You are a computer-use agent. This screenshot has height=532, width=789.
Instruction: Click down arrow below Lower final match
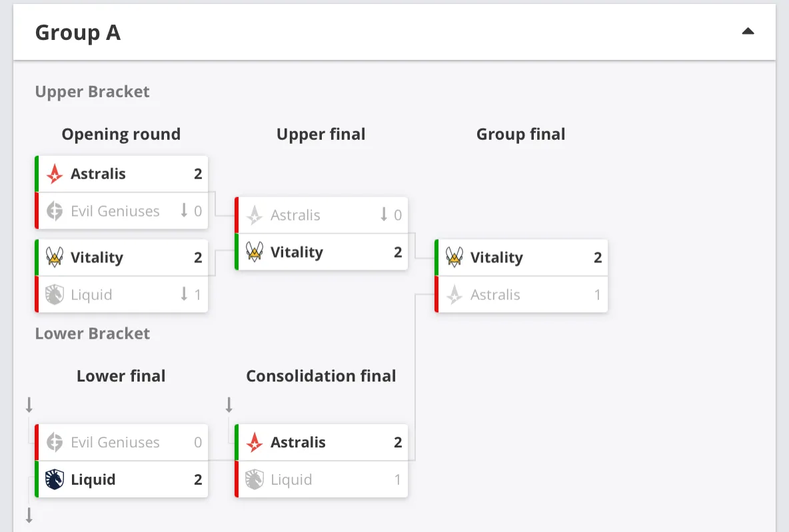[x=29, y=515]
